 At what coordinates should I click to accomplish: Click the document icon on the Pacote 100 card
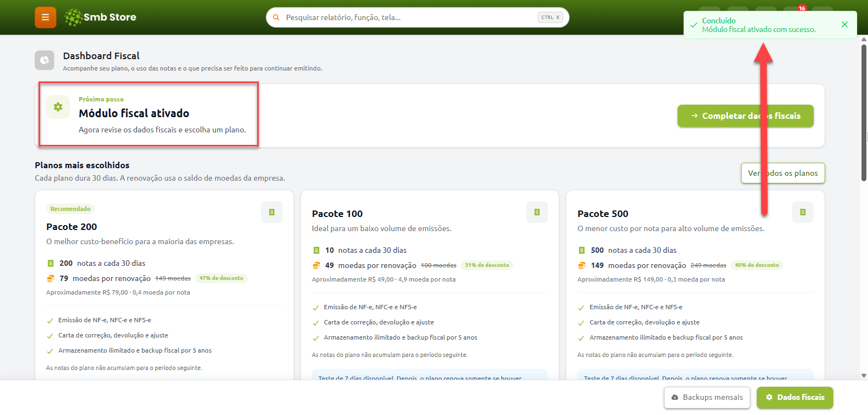(x=537, y=212)
